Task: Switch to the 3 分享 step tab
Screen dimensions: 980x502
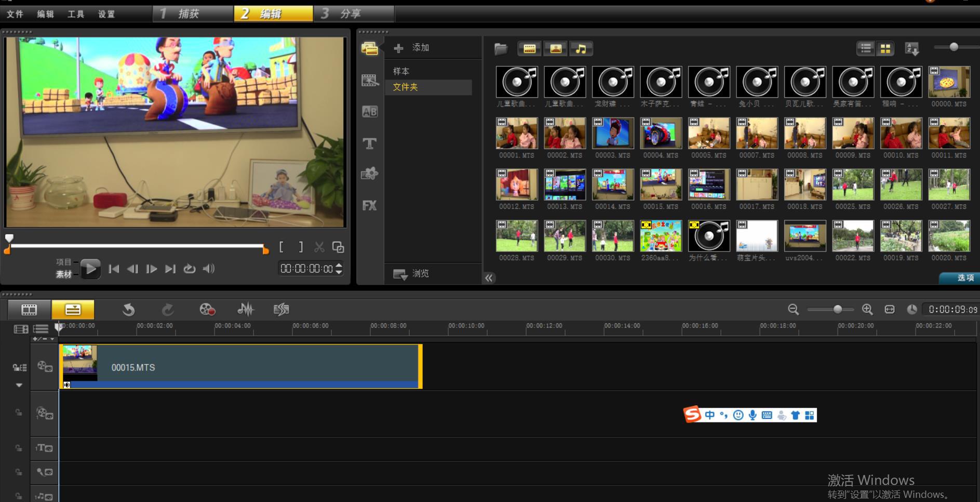Action: click(x=354, y=14)
